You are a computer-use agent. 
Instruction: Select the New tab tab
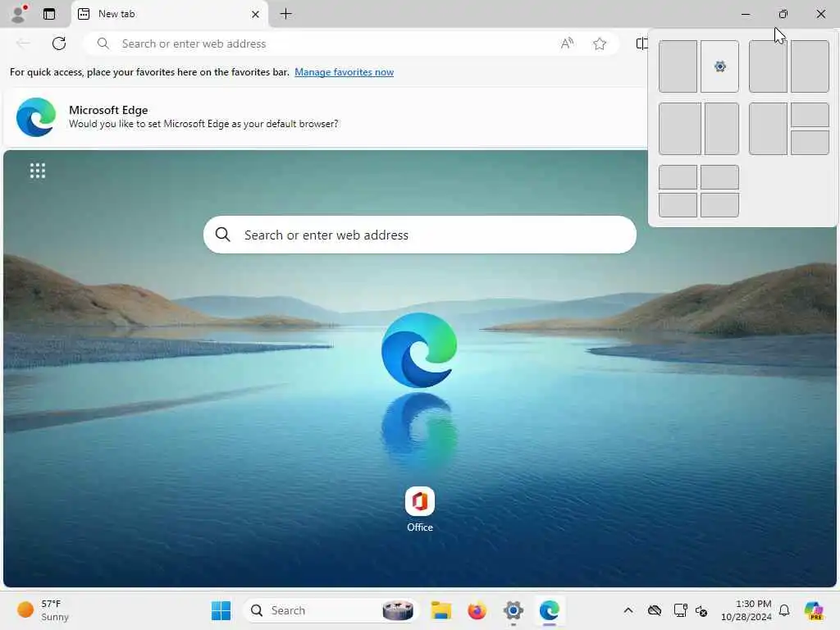169,14
